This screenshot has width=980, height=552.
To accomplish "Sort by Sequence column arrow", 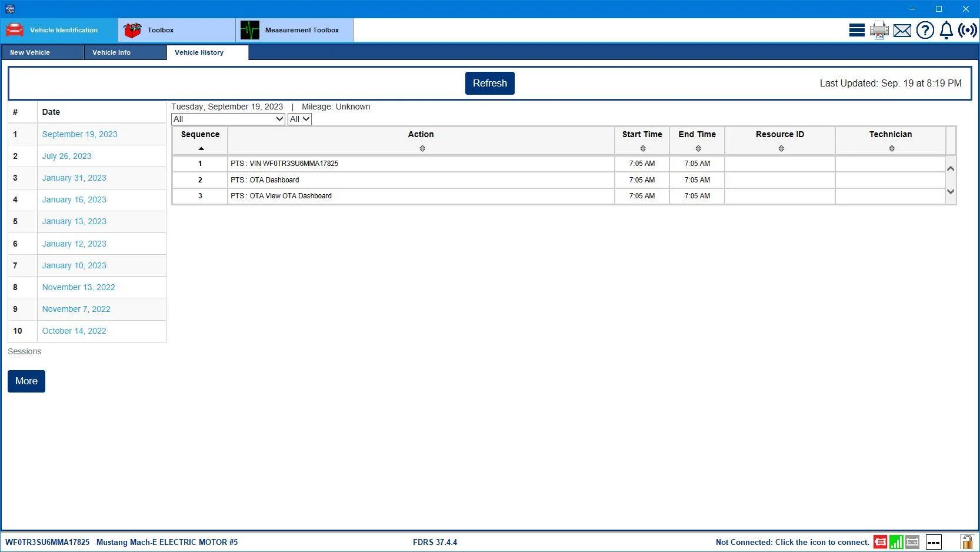I will point(201,149).
